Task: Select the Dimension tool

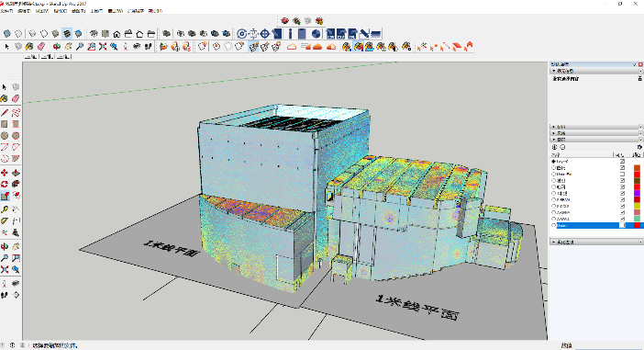Action: click(x=16, y=209)
